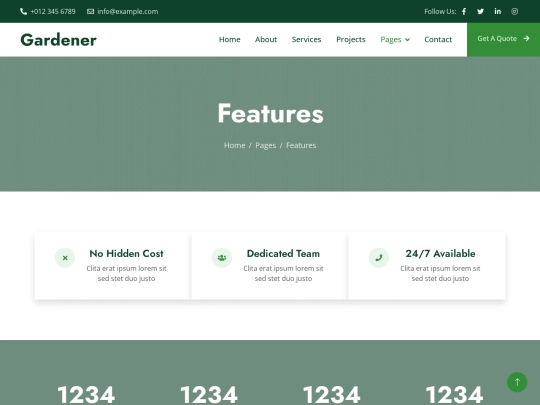
Task: Click the phone number +012 345 6789
Action: [x=53, y=12]
